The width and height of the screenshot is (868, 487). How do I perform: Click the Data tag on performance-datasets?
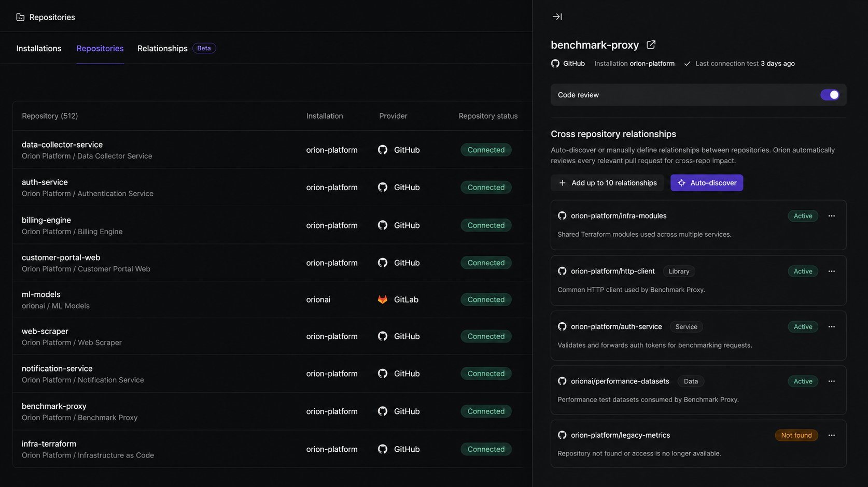coord(691,381)
